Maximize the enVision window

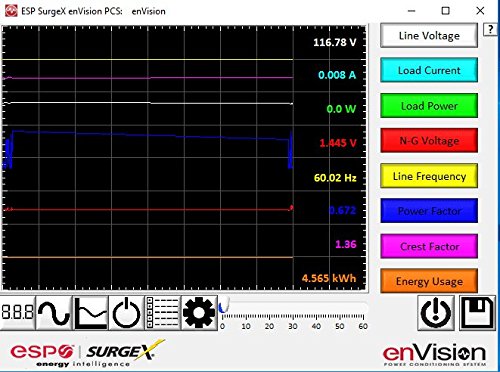(446, 11)
